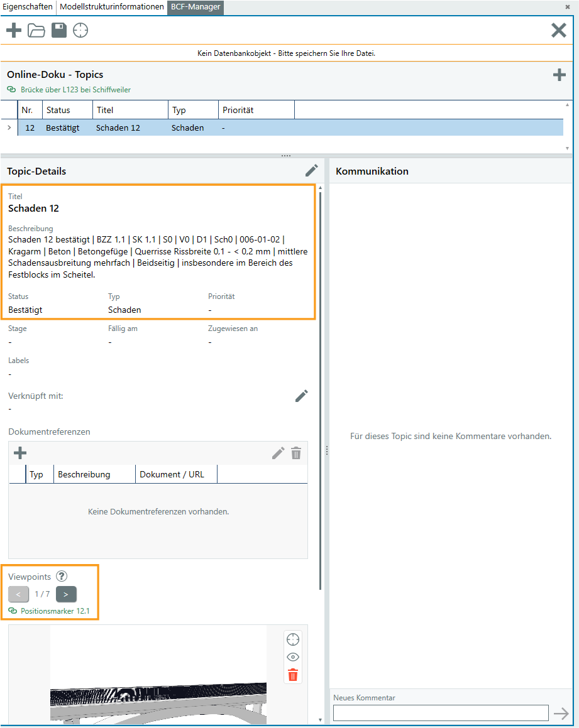Sort topics by Titel column header
579x728 pixels.
(130, 110)
